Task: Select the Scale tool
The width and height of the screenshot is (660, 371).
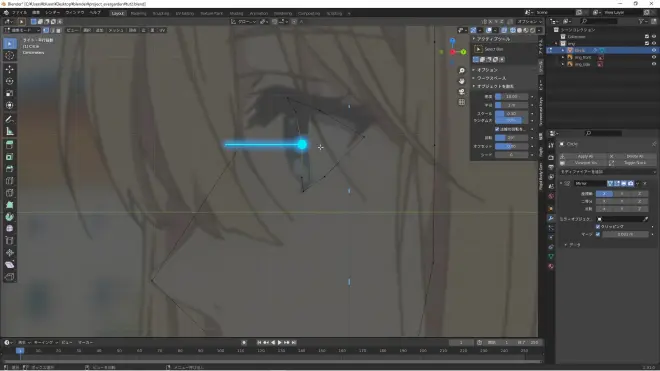Action: coord(10,93)
